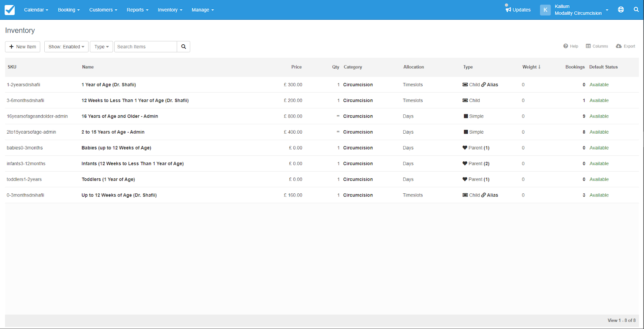
Task: Sort by the SKU column header
Action: pos(12,67)
